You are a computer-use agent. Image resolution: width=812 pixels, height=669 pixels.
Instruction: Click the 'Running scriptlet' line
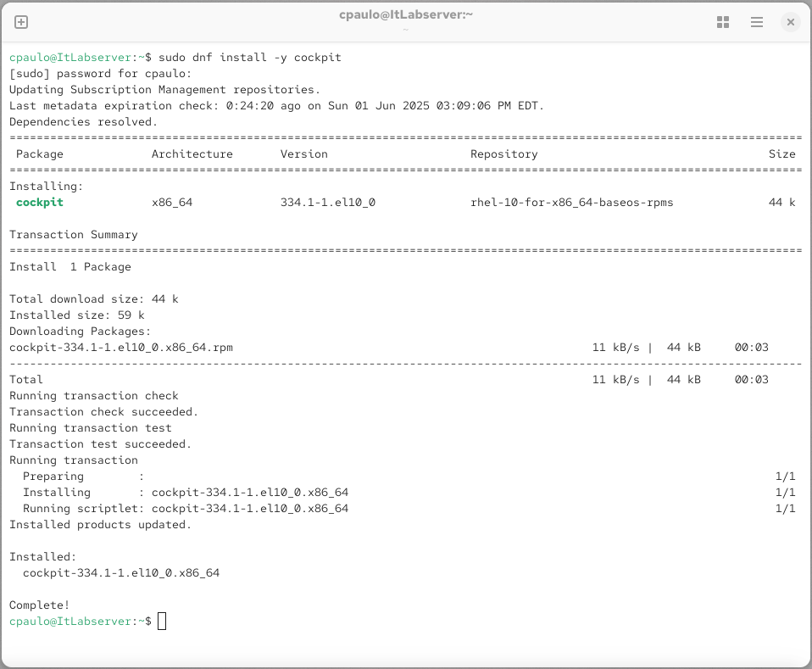185,509
